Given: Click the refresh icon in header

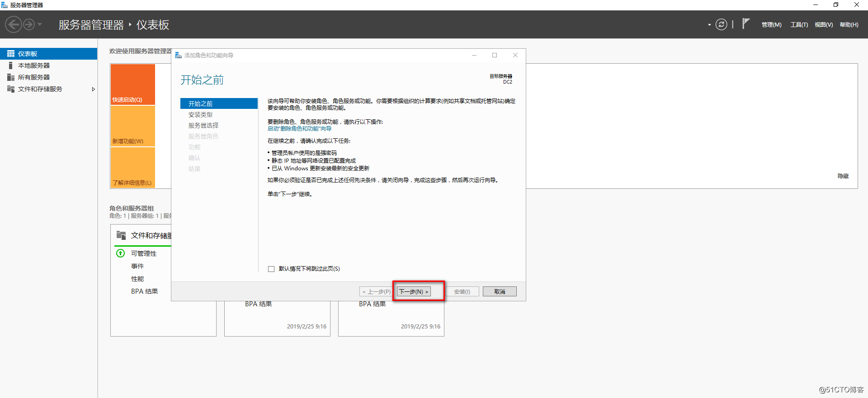Looking at the screenshot, I should tap(722, 24).
